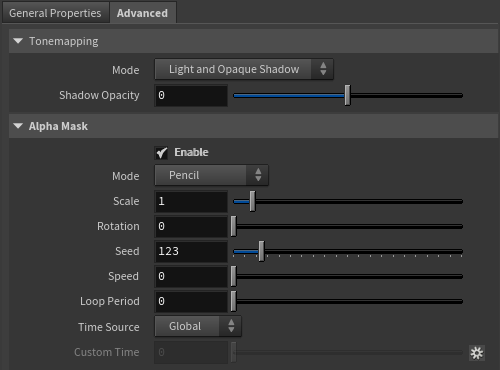500x370 pixels.
Task: Click the Loop Period slider track
Action: (348, 301)
